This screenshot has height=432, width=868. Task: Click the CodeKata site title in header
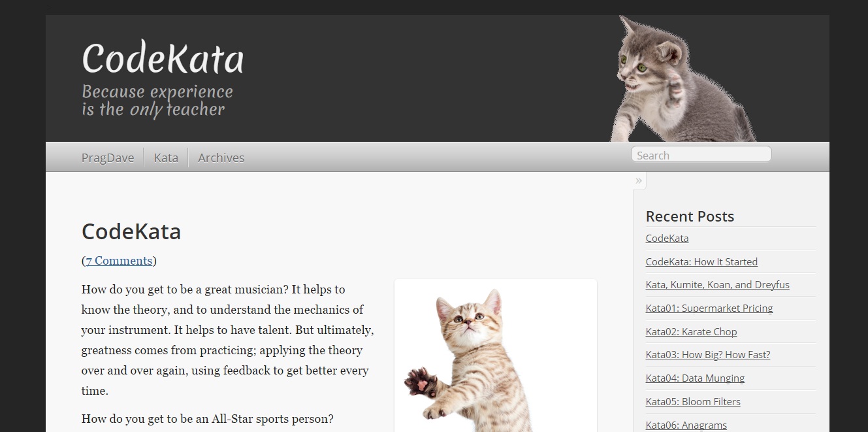163,58
